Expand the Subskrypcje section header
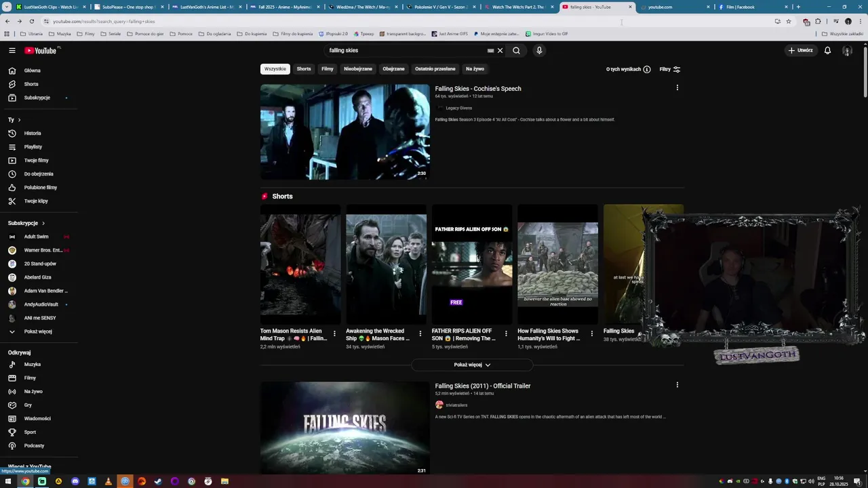Image resolution: width=868 pixels, height=488 pixels. (x=26, y=223)
